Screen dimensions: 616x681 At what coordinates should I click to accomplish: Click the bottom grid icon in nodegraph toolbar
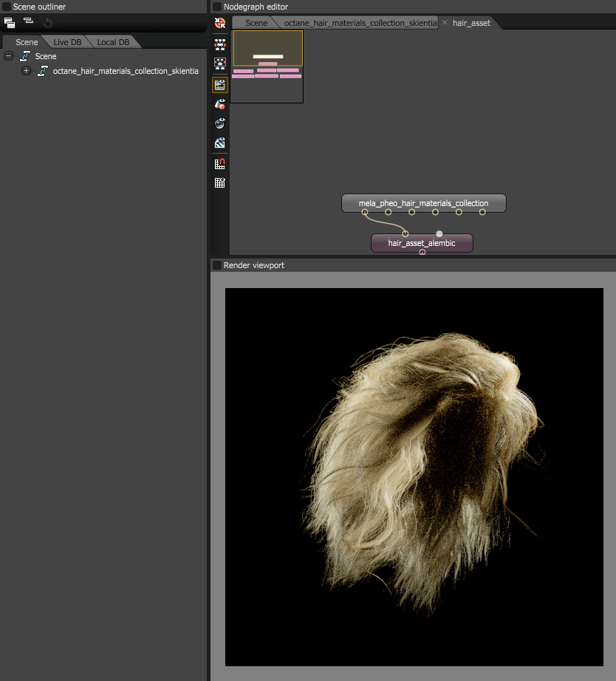(219, 183)
